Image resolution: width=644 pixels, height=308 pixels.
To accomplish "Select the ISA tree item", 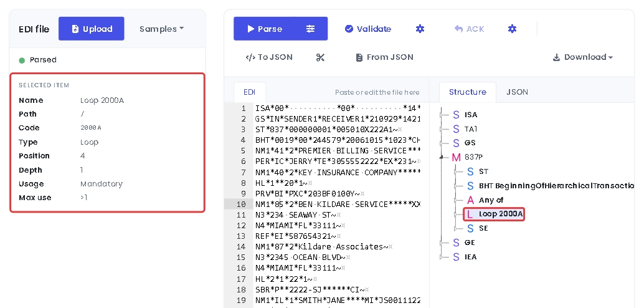I will point(471,115).
